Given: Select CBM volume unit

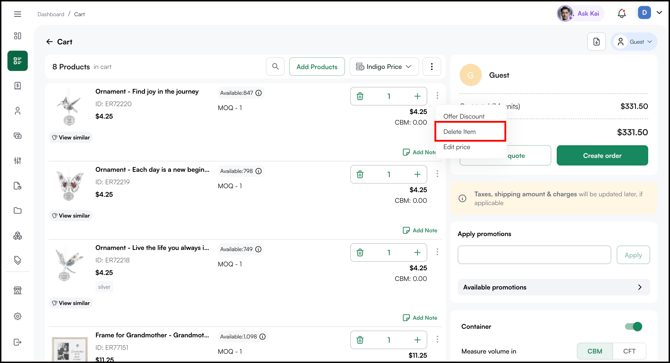Looking at the screenshot, I should coord(594,351).
